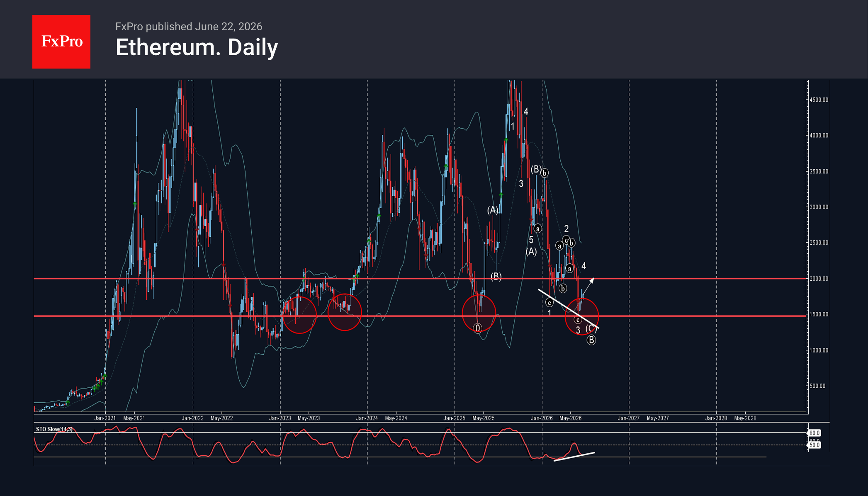This screenshot has width=868, height=496.
Task: Click the Jan-2025 date axis label
Action: 455,418
